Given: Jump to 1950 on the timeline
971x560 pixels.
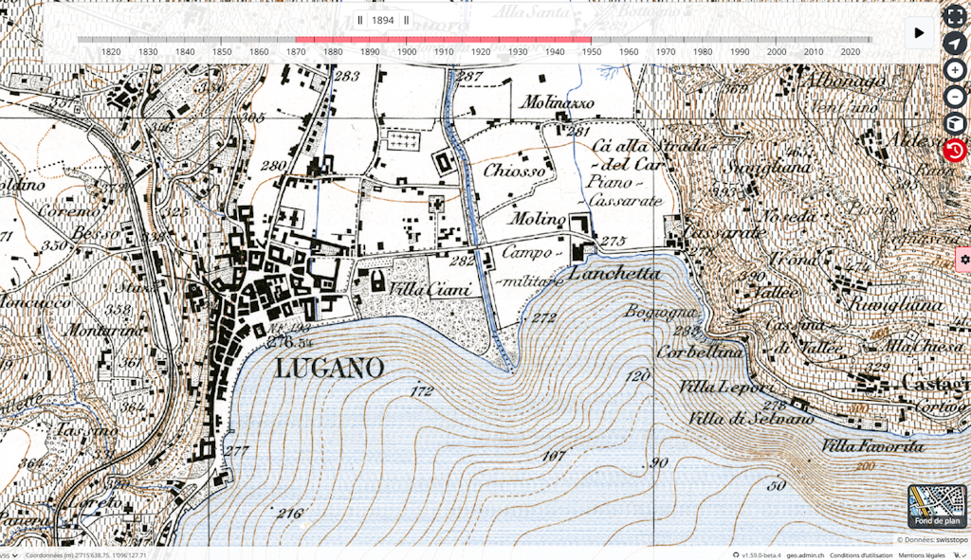Looking at the screenshot, I should coord(592,51).
